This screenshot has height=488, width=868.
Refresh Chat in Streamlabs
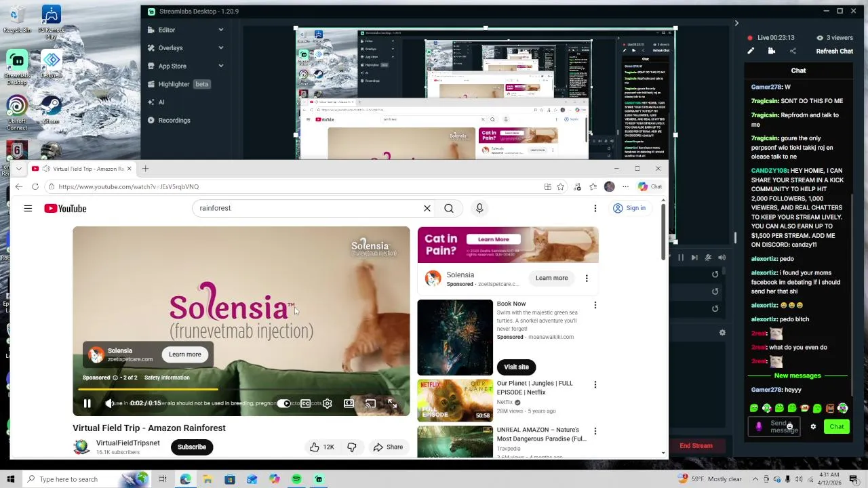(834, 51)
